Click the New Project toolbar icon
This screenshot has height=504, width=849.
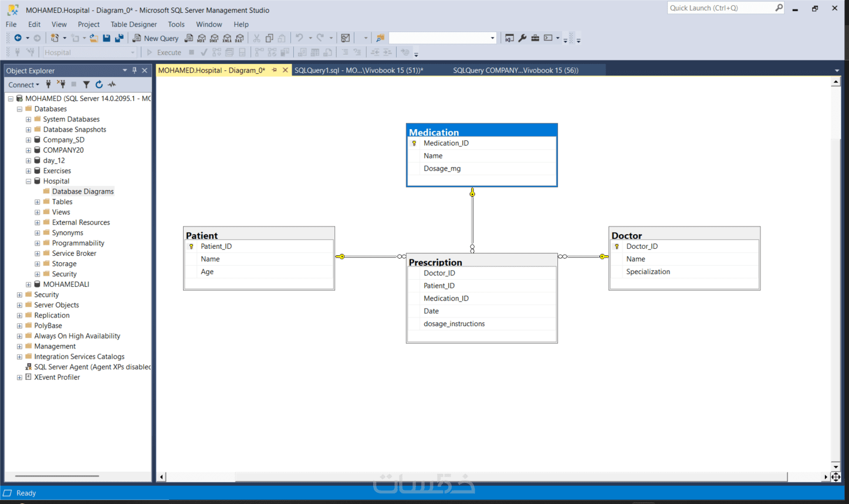[x=55, y=38]
